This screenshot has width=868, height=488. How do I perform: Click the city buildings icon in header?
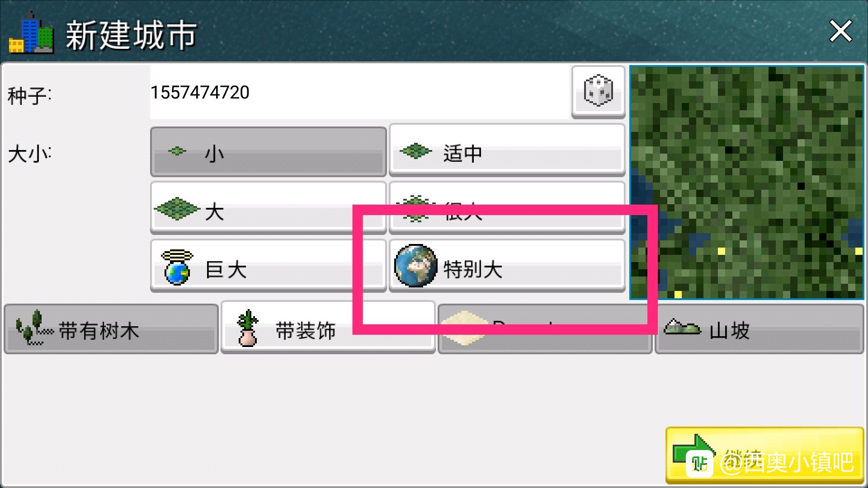(x=31, y=33)
